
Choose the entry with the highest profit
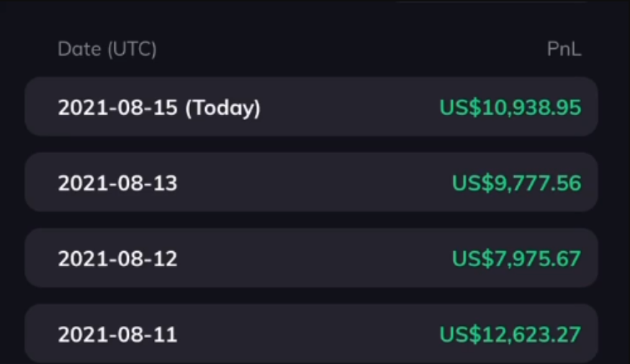click(x=311, y=334)
